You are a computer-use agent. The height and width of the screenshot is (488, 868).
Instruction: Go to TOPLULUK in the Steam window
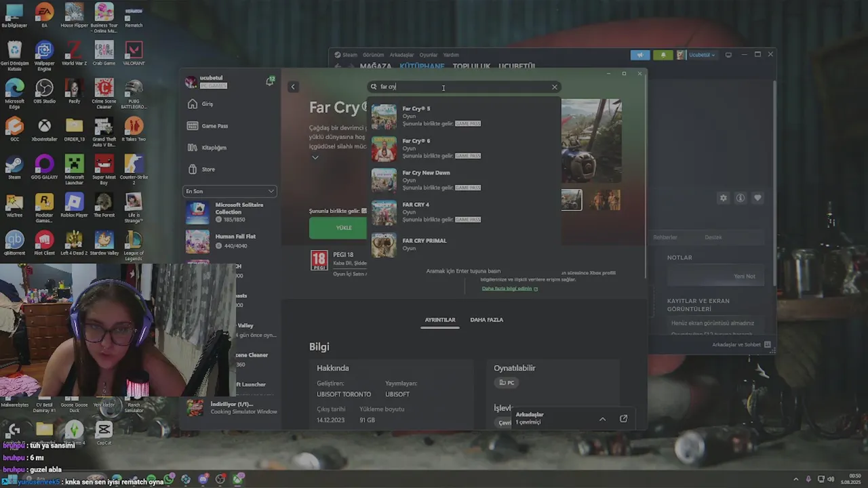[471, 66]
